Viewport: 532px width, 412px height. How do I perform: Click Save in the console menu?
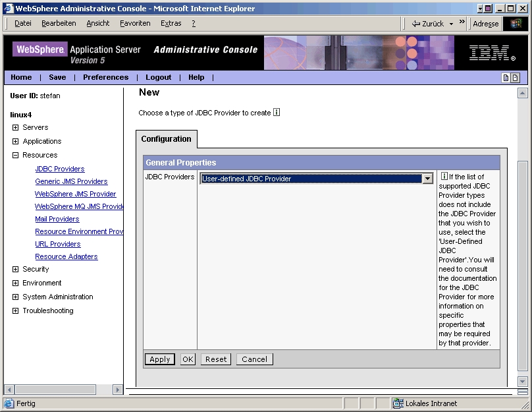[57, 77]
